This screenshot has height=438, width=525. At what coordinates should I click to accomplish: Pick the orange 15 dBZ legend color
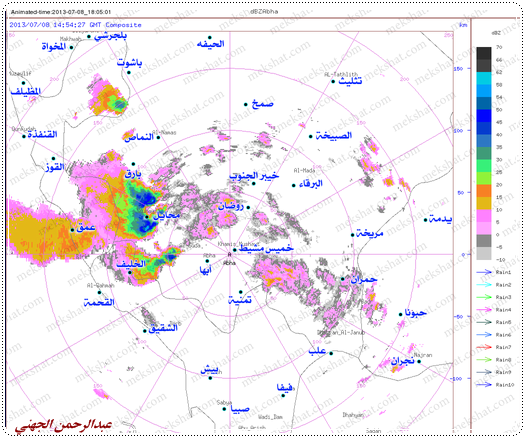tap(484, 191)
